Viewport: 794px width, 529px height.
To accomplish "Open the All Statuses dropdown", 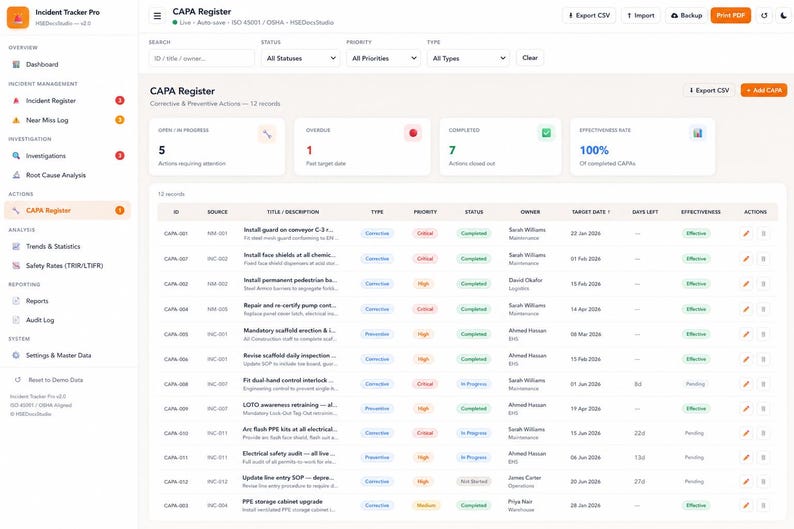I will [300, 58].
